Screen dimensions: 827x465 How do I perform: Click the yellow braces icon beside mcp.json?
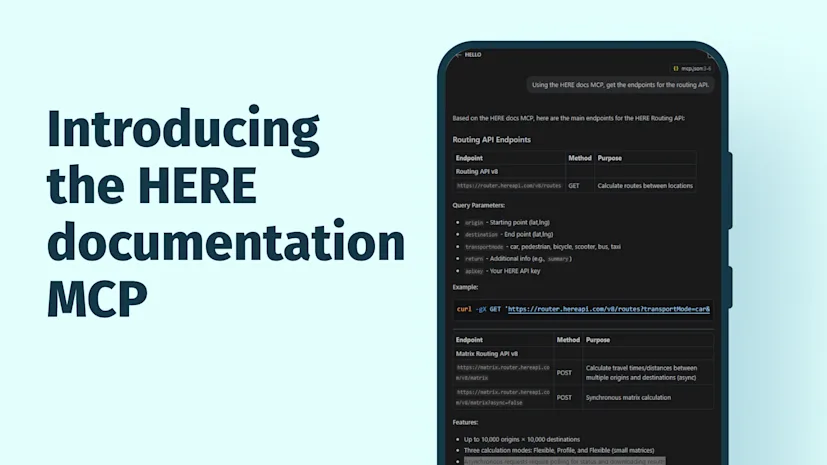coord(676,69)
